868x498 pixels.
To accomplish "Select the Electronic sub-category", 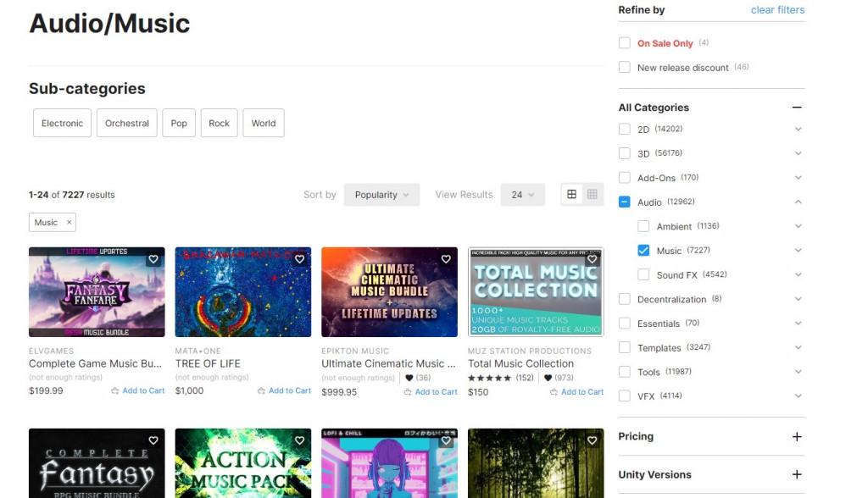I will pyautogui.click(x=62, y=123).
